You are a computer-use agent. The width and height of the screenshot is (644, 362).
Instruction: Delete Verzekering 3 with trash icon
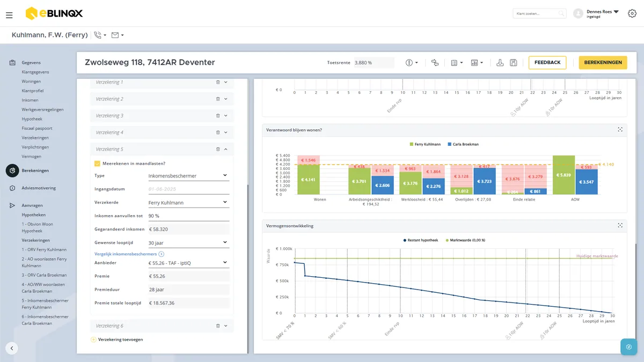tap(218, 116)
